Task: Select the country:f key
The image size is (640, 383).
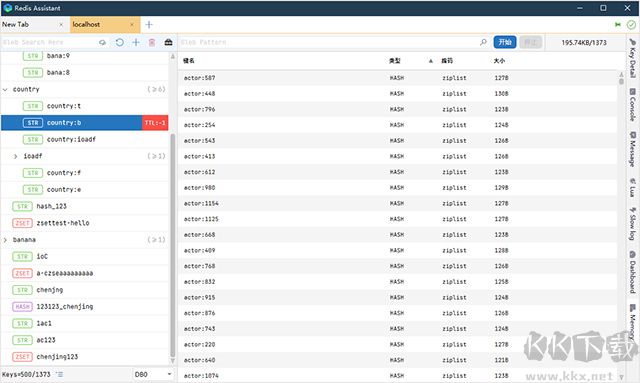Action: [84, 173]
